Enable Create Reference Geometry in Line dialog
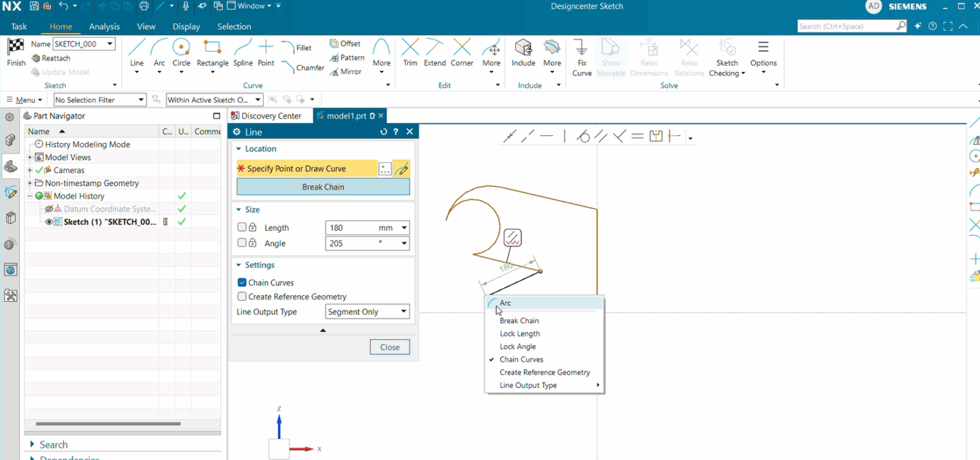Viewport: 980px width, 460px height. click(241, 296)
